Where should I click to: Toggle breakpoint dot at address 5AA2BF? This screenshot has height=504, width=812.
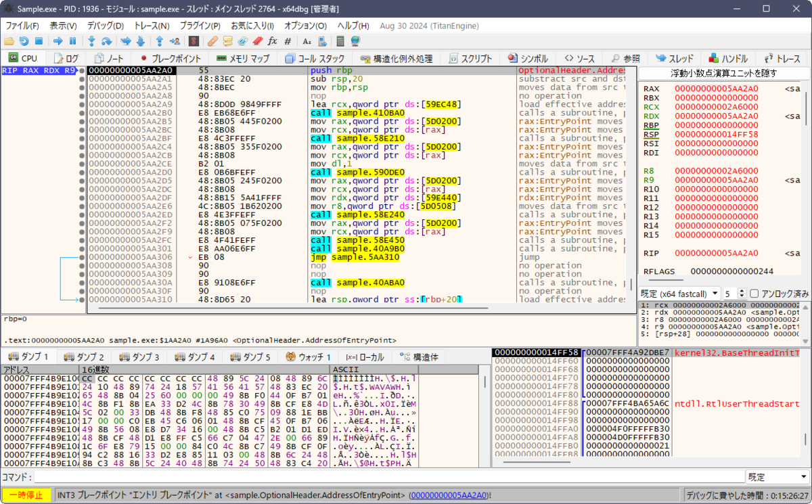pyautogui.click(x=82, y=138)
